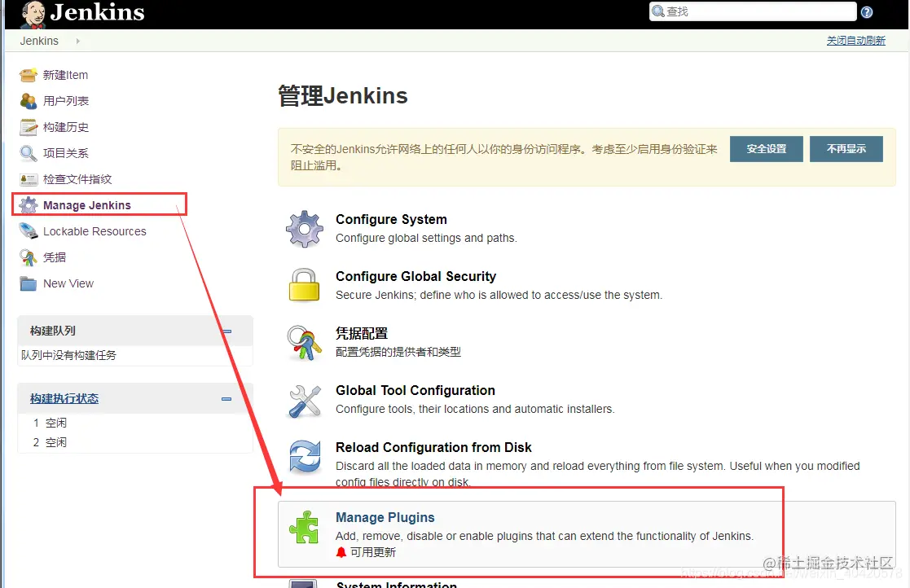This screenshot has height=588, width=910.
Task: Click the Jenkins title text in header
Action: click(x=97, y=12)
